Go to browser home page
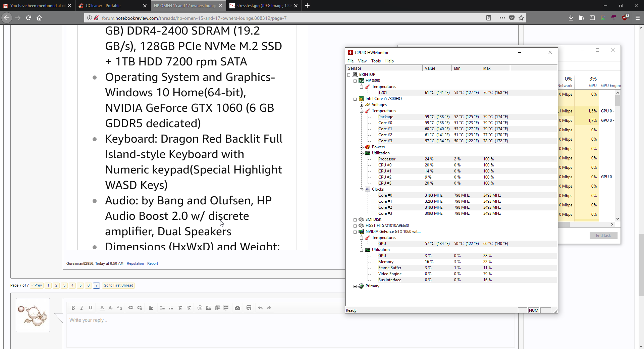This screenshot has height=349, width=644. (x=39, y=18)
